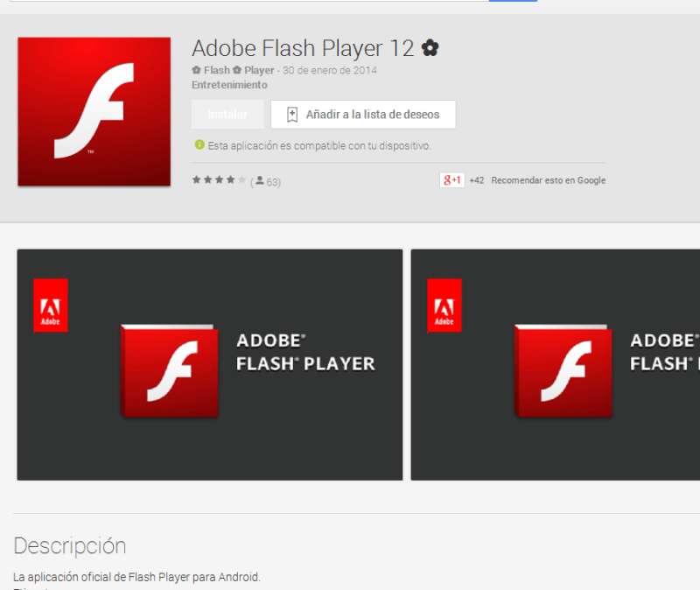Open the Flash Player developer link
This screenshot has width=700, height=590.
click(233, 70)
